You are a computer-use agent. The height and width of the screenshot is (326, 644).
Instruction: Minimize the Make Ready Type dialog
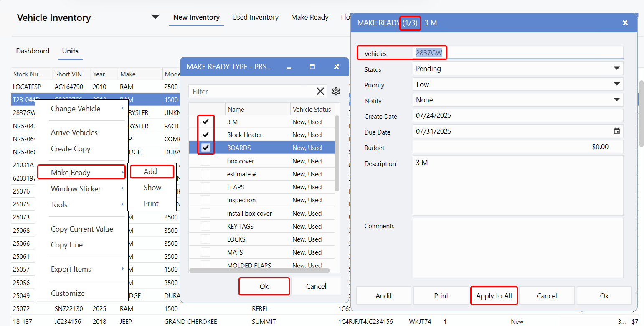[289, 67]
